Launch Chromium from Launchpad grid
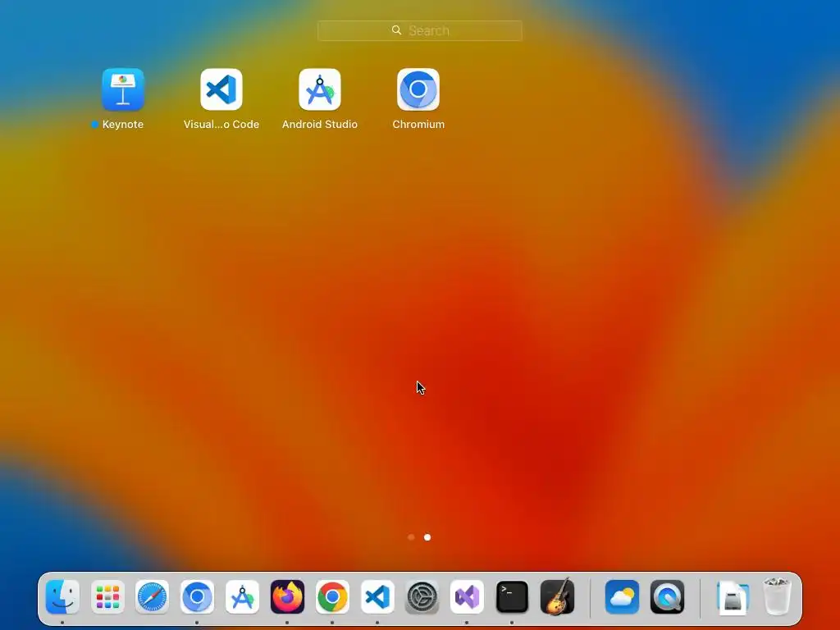840x630 pixels. click(x=418, y=89)
